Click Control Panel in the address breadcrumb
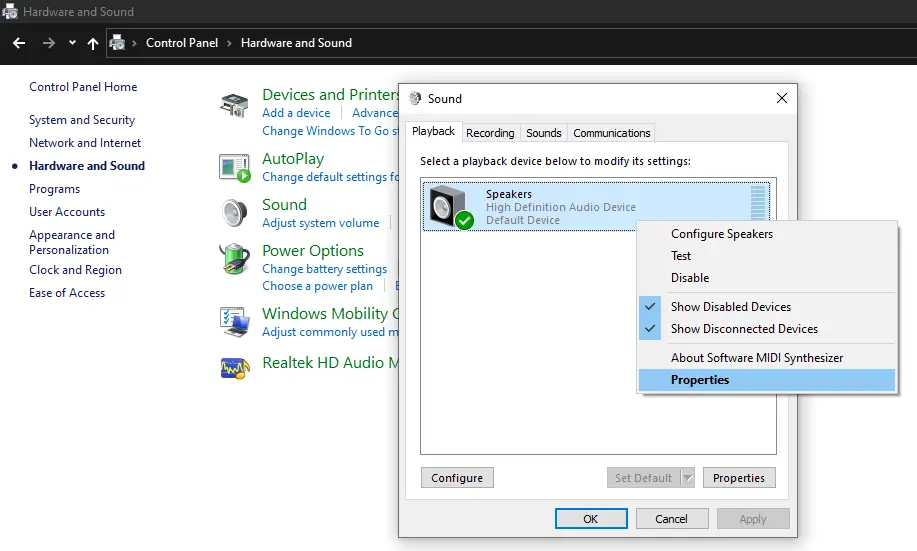Image resolution: width=917 pixels, height=551 pixels. tap(182, 43)
